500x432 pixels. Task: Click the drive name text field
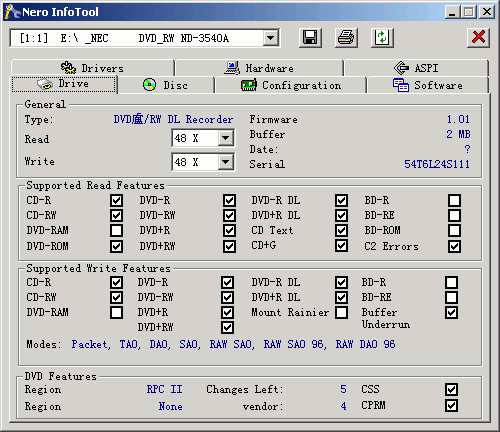pos(137,38)
